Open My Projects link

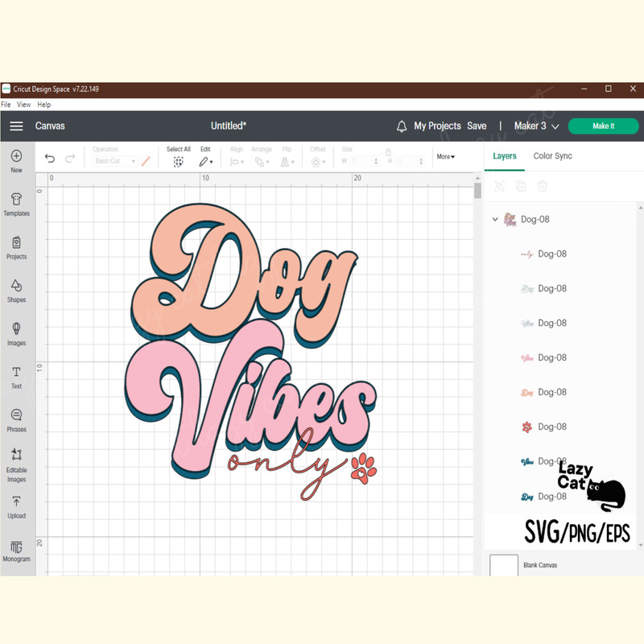click(x=437, y=126)
